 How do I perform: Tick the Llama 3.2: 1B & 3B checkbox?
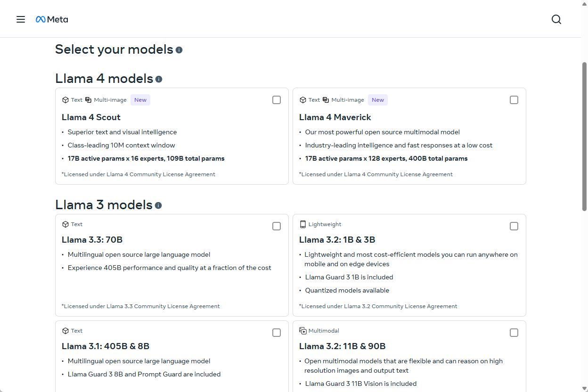pyautogui.click(x=514, y=226)
